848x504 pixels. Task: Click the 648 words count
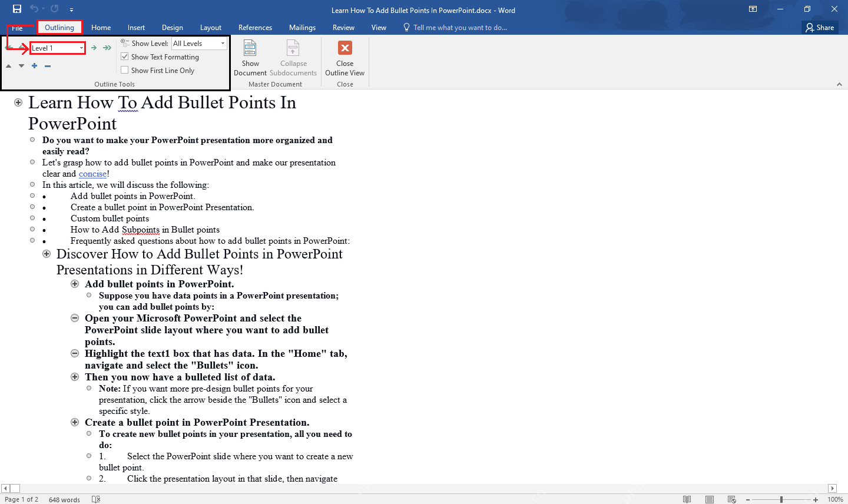click(x=64, y=499)
